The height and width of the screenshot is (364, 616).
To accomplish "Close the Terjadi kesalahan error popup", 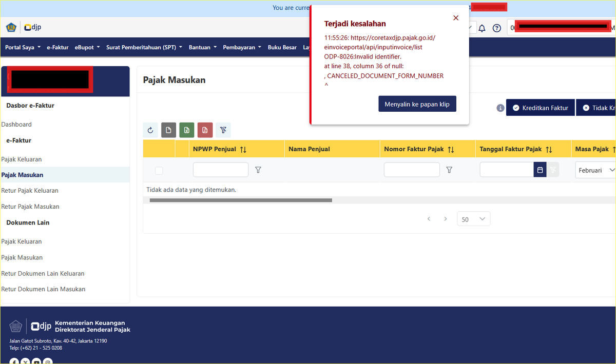I will point(456,18).
